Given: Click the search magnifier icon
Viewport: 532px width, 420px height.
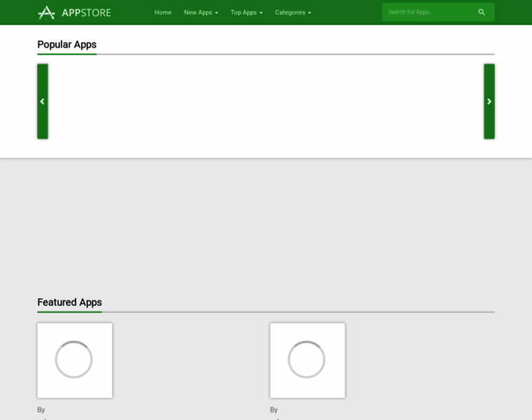Looking at the screenshot, I should pos(482,12).
